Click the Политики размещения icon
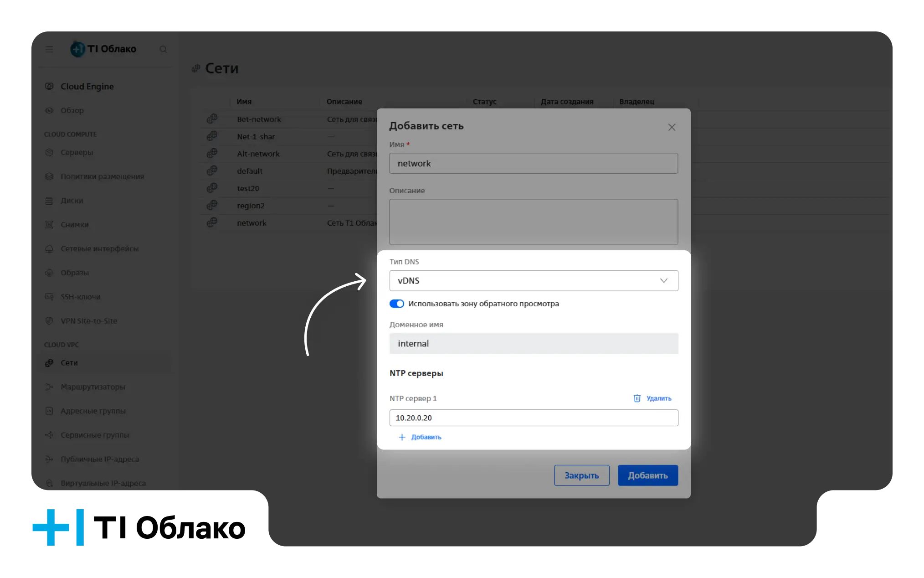 49,176
